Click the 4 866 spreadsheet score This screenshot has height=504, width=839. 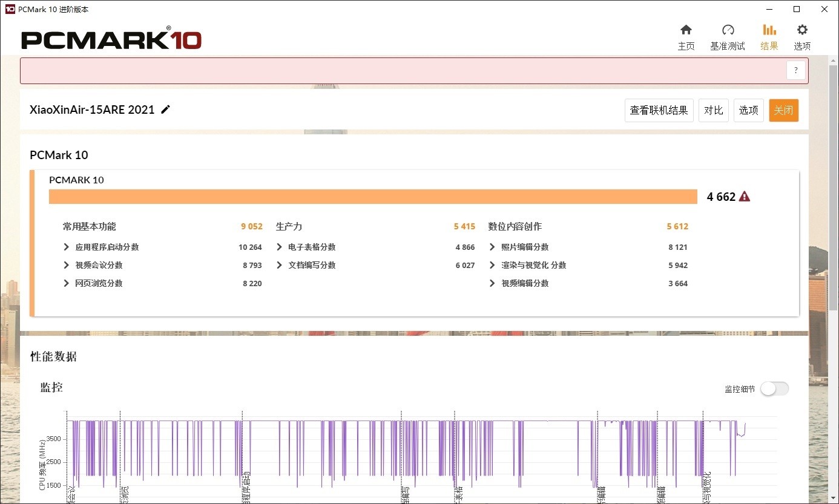465,247
